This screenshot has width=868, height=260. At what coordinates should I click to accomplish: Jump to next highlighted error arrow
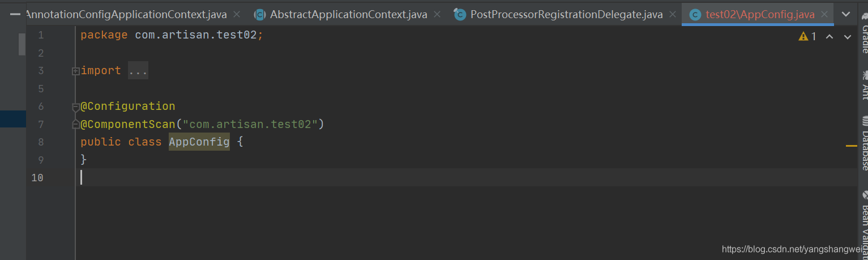[x=848, y=37]
